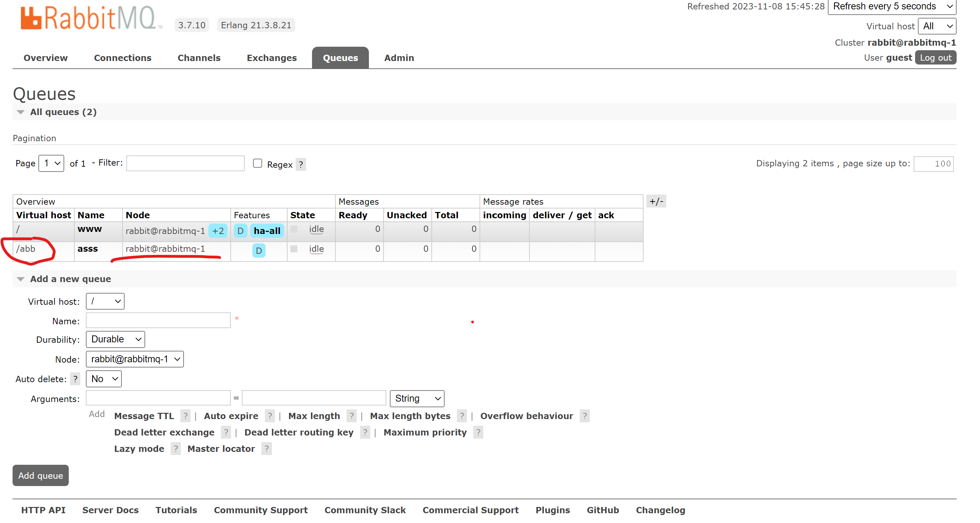Click the help icon next to Regex
The image size is (980, 523).
tap(300, 165)
